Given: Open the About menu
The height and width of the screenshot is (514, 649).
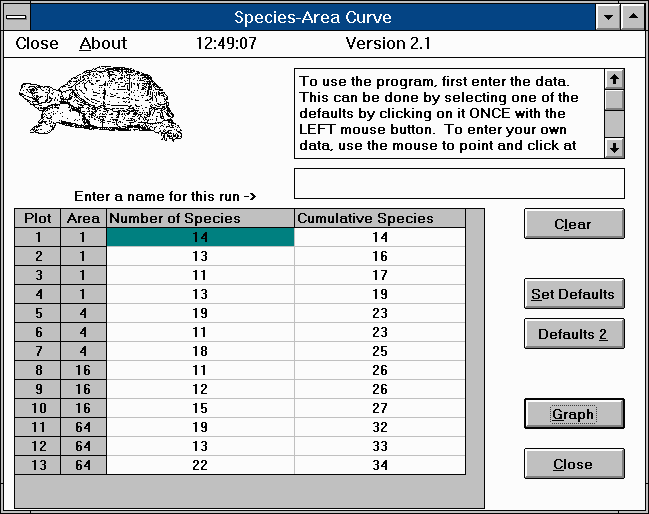Looking at the screenshot, I should coord(103,44).
